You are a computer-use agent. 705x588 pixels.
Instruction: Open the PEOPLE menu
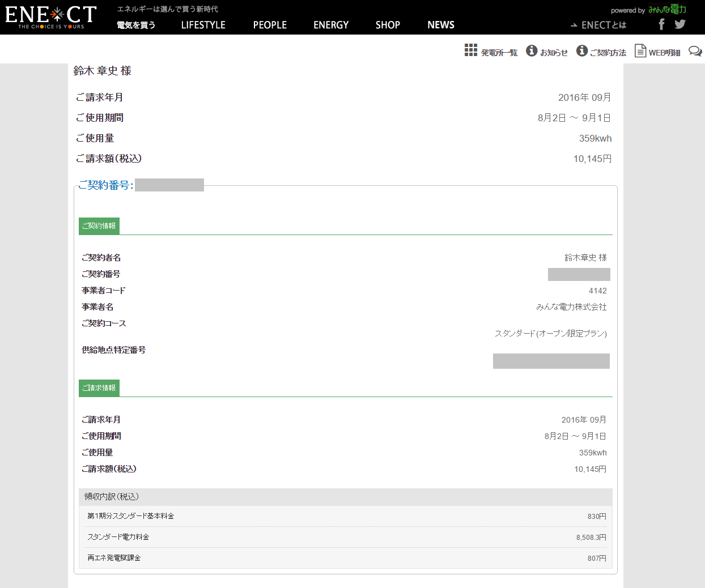point(270,25)
